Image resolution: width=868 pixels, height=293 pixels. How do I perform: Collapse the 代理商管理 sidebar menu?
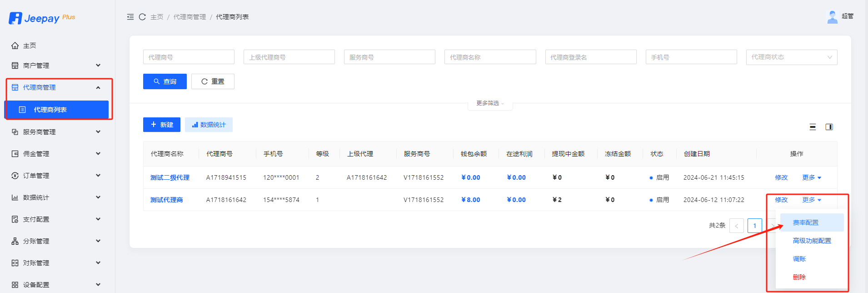coord(57,87)
